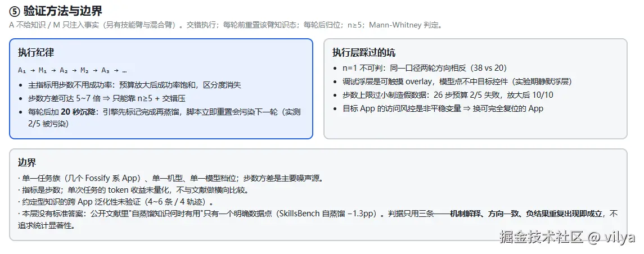Click the bullet starting 步数上限过小制造假数据
This screenshot has width=644, height=254.
click(x=448, y=95)
